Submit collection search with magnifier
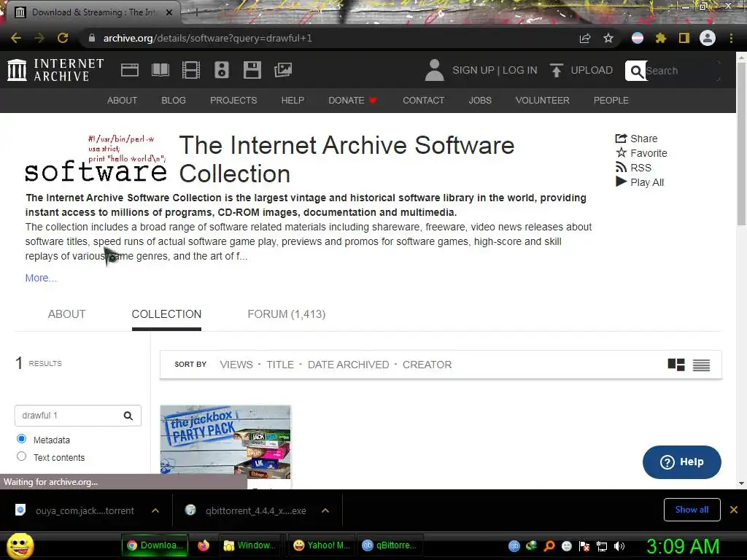 point(128,416)
